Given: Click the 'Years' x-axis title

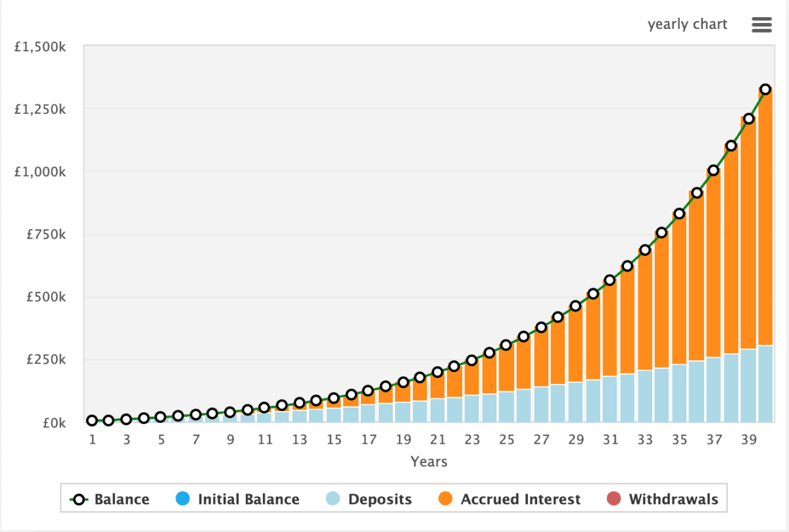Looking at the screenshot, I should (429, 462).
